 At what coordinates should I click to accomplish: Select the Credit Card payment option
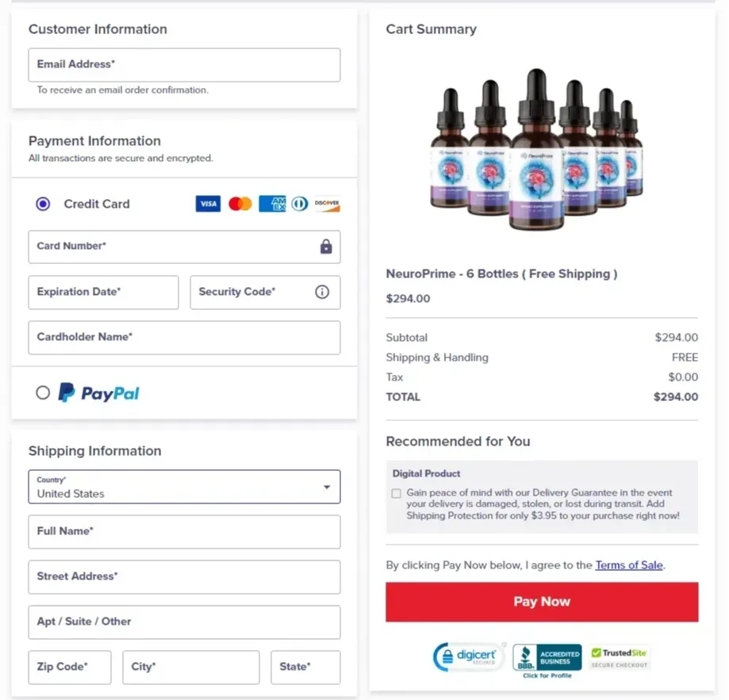[43, 204]
